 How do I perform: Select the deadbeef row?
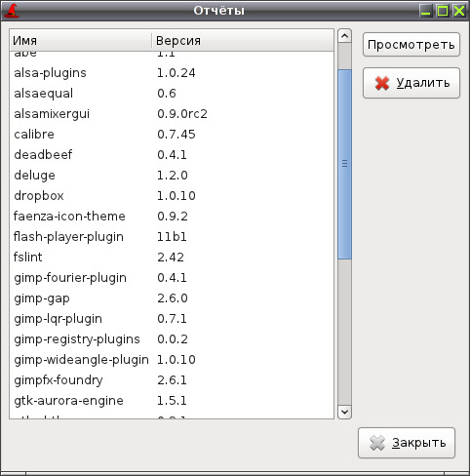pos(172,155)
